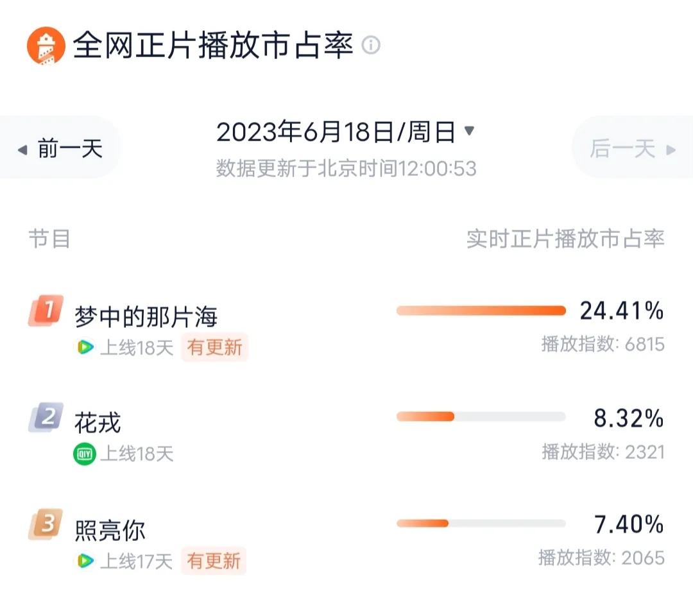Click the orange lighthouse app logo
The height and width of the screenshot is (616, 693).
[x=46, y=46]
